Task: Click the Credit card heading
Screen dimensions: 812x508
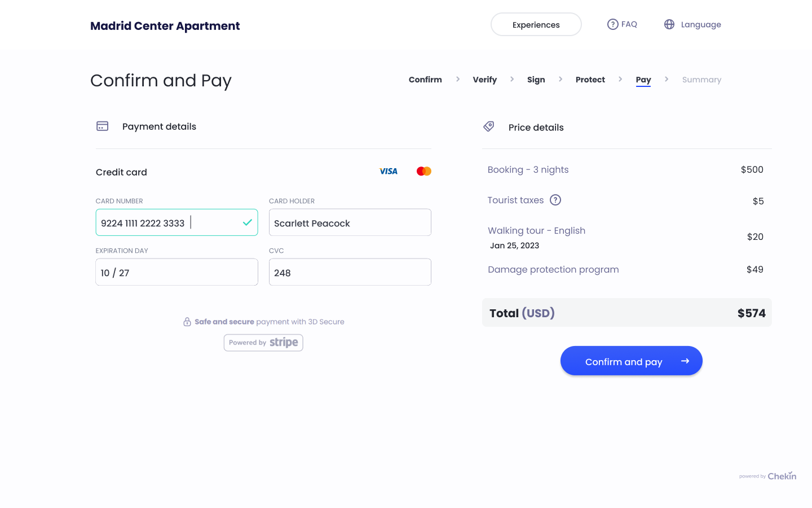Action: (x=121, y=172)
